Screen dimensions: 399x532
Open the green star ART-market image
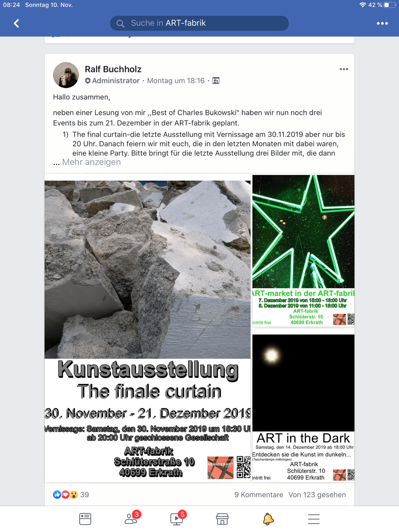tap(303, 250)
